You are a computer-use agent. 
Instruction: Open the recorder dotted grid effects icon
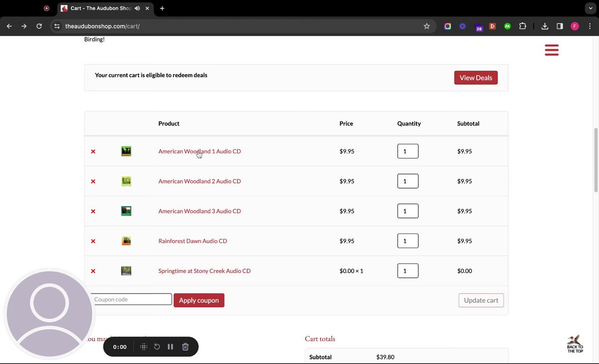click(144, 347)
